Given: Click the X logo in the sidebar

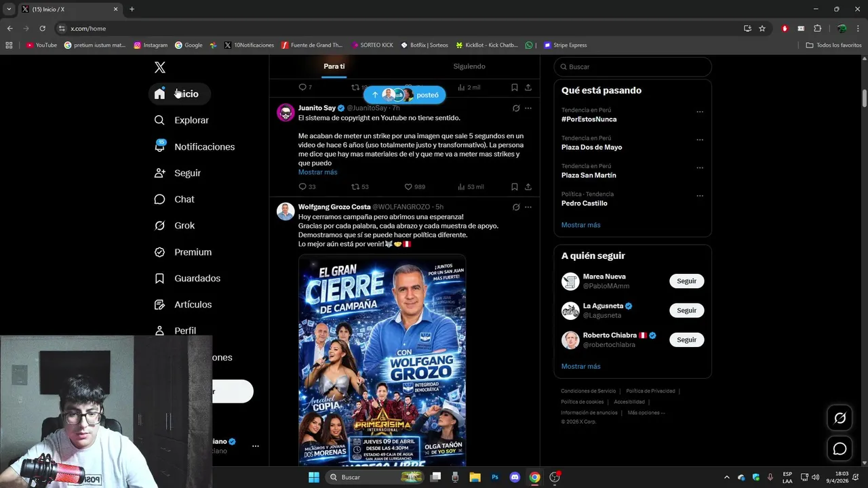Looking at the screenshot, I should (x=160, y=67).
